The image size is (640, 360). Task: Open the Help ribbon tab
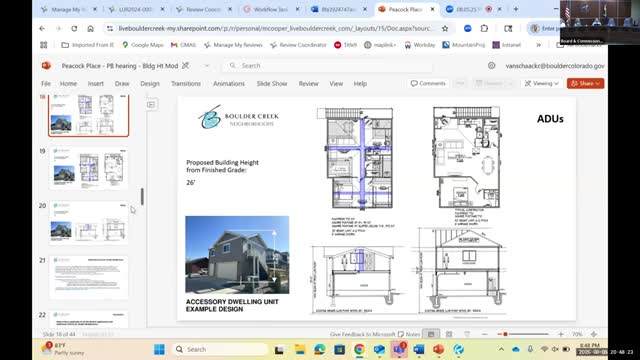point(360,83)
